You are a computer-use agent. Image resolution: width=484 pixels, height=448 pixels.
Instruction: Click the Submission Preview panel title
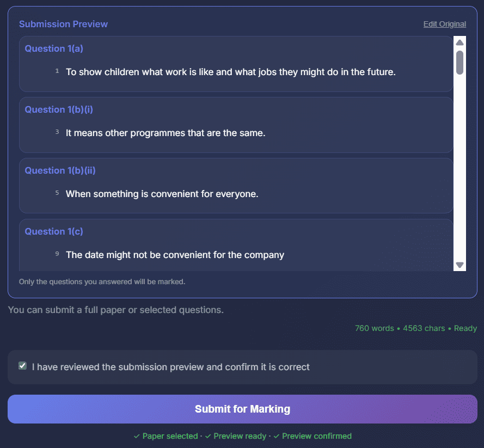(63, 24)
